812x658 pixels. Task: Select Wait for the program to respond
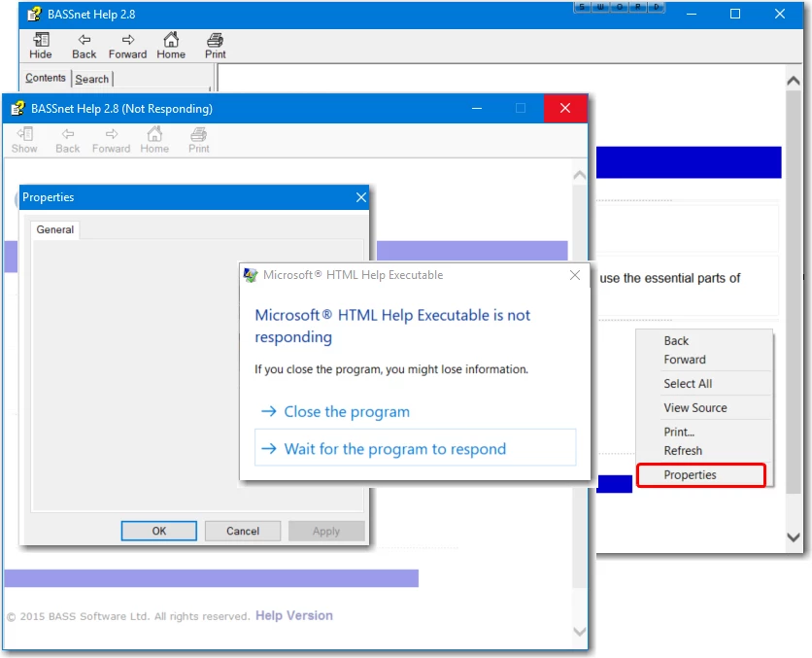[416, 448]
